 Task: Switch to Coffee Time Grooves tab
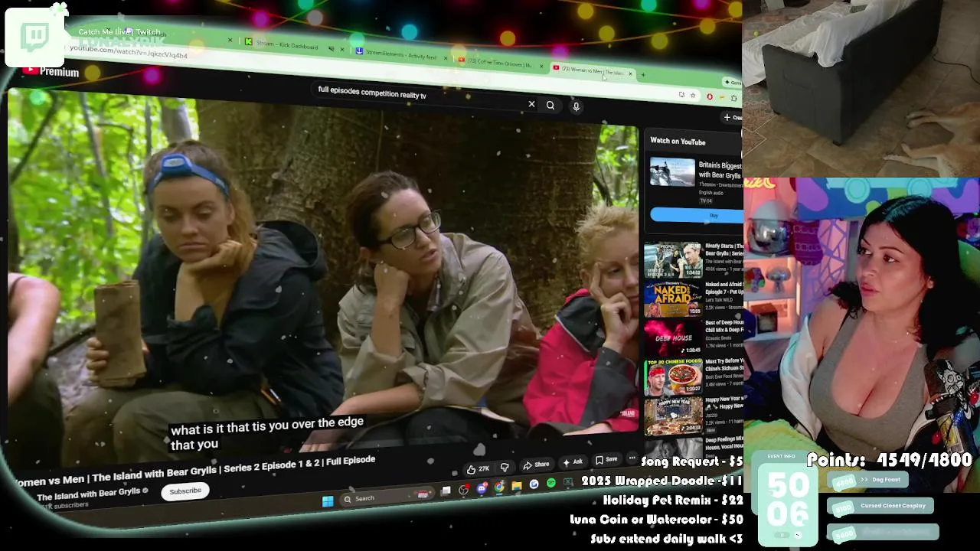(499, 64)
